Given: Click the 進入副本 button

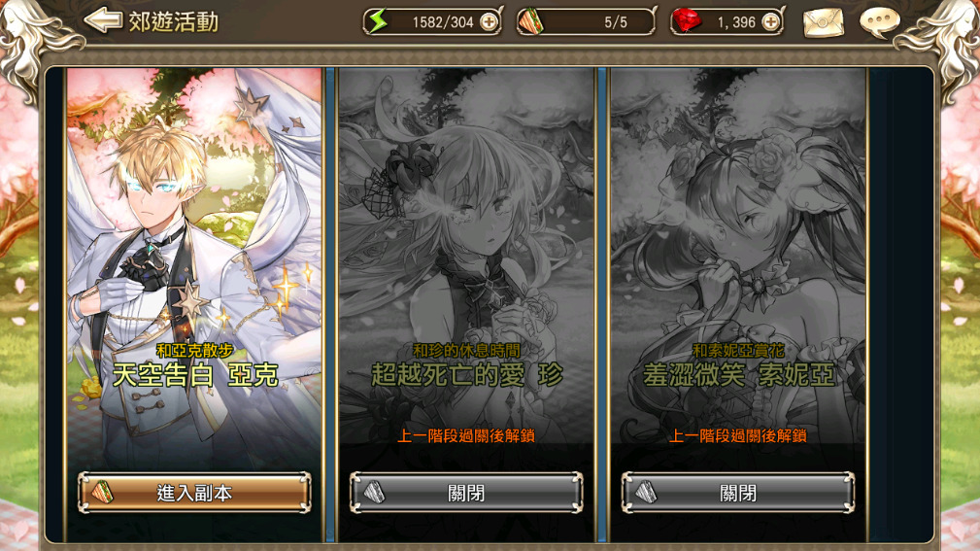Looking at the screenshot, I should 194,493.
